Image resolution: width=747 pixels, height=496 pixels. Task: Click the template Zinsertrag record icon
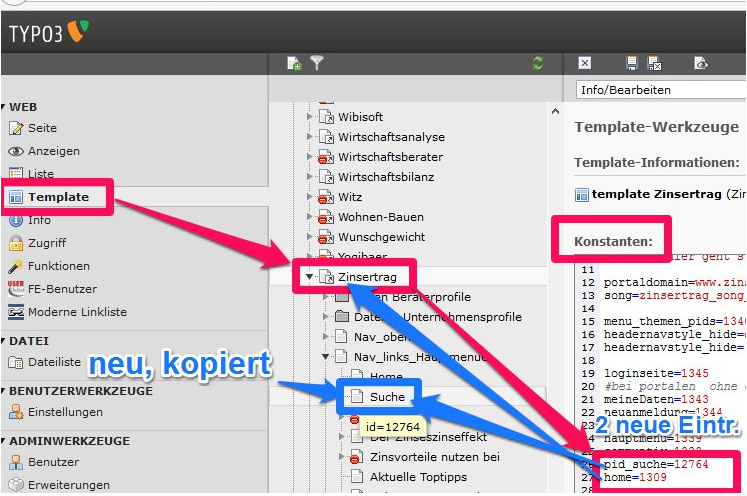tap(581, 195)
